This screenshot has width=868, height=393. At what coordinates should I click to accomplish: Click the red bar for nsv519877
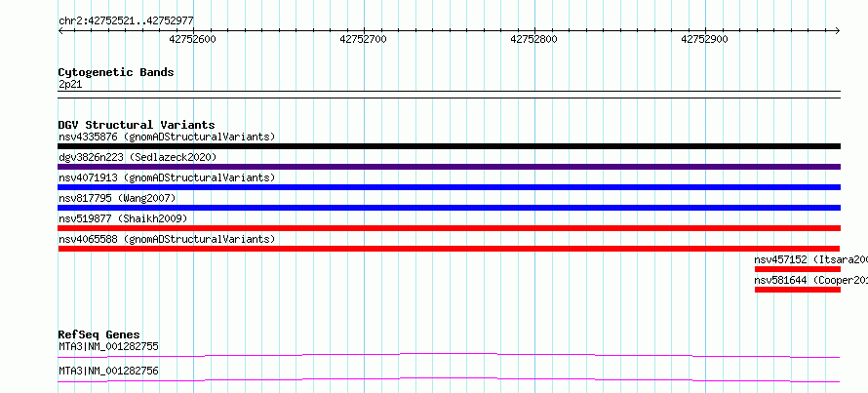(449, 228)
